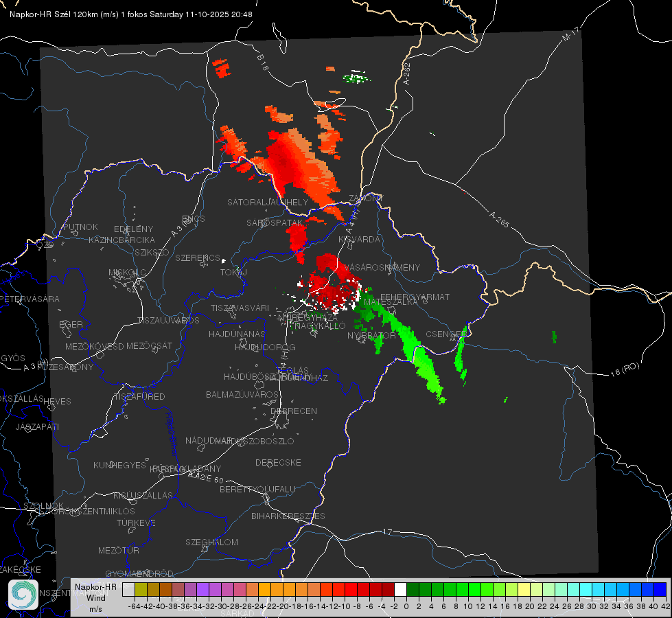The height and width of the screenshot is (618, 672).
Task: Click the JÁSZAPÁTI label
Action: [37, 426]
